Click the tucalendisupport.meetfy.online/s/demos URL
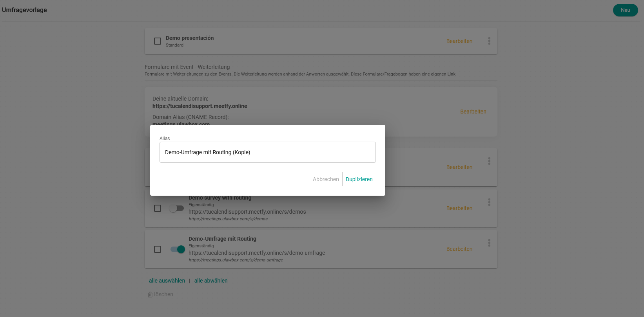The height and width of the screenshot is (317, 644). 247,212
